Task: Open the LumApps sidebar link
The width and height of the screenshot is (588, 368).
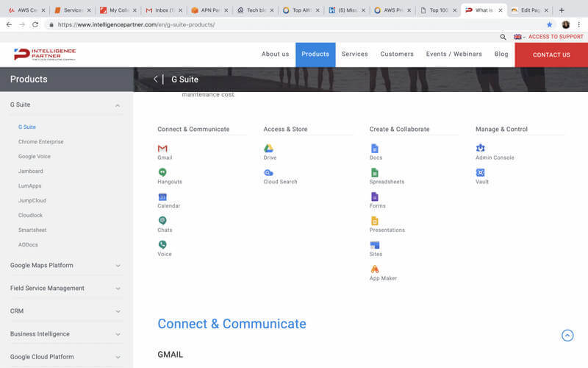Action: 29,186
